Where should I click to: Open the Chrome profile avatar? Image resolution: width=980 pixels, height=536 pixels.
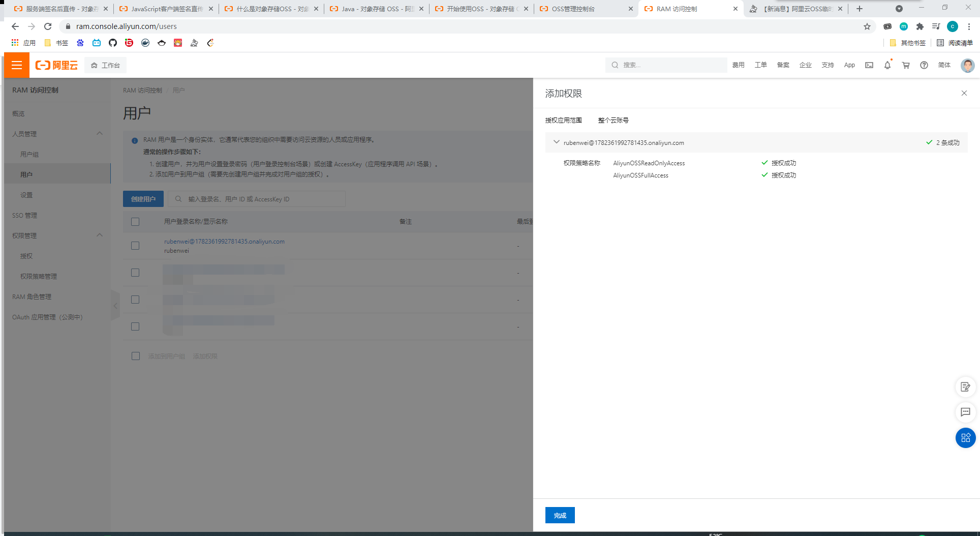pos(953,26)
